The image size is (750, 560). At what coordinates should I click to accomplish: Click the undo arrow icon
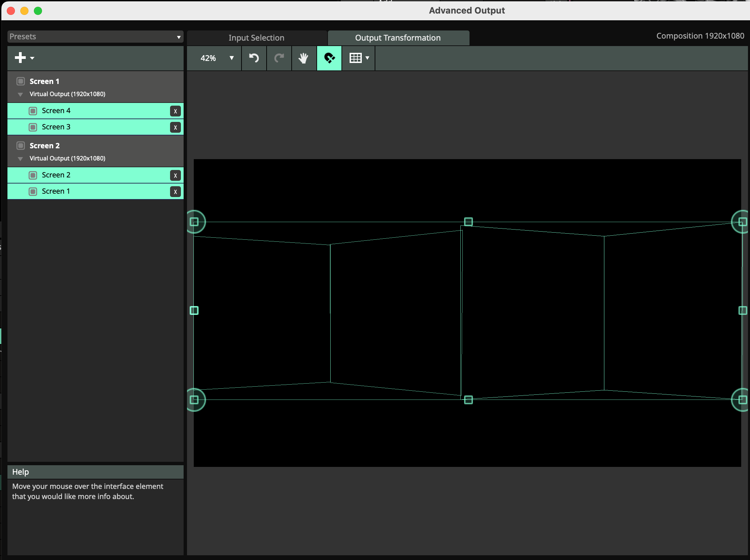click(254, 58)
